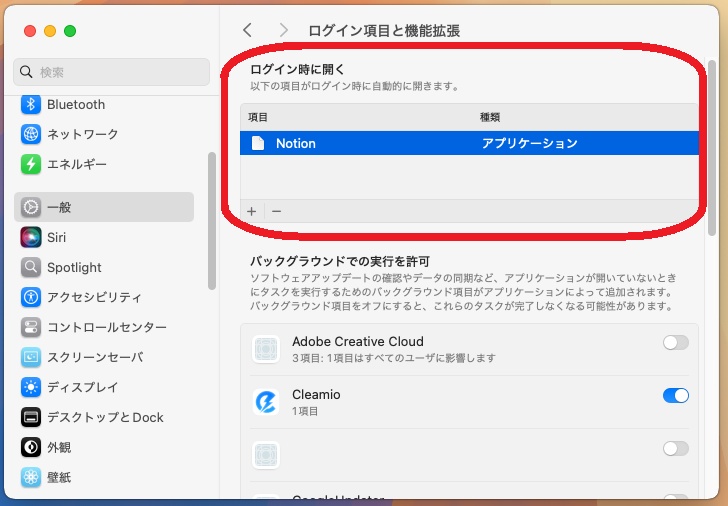This screenshot has height=506, width=728.
Task: Select the ネットワーク globe icon
Action: click(31, 134)
